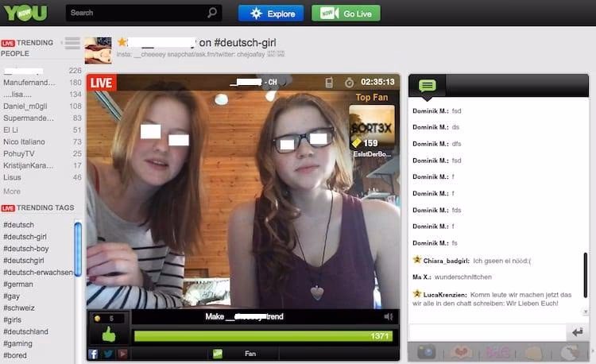596x364 pixels.
Task: Click the green trend progress bar
Action: (x=262, y=336)
